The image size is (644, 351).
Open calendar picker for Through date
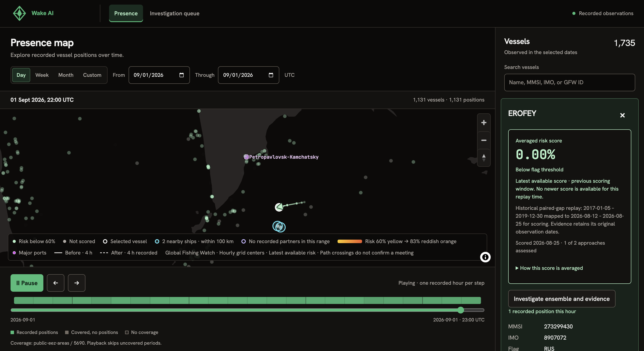click(271, 75)
